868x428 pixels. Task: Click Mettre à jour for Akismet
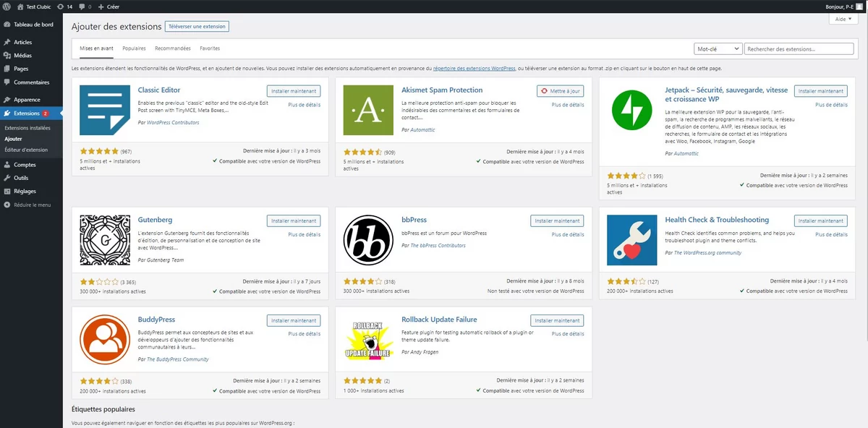pyautogui.click(x=561, y=91)
